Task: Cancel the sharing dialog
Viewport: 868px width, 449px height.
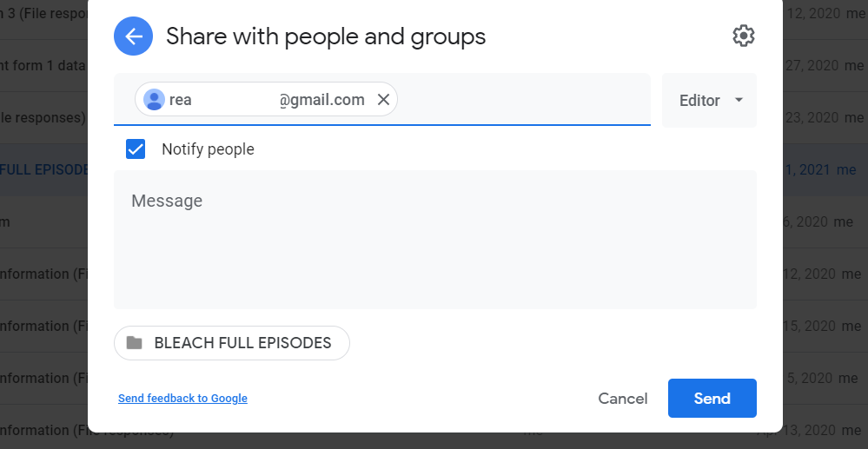Action: (622, 399)
